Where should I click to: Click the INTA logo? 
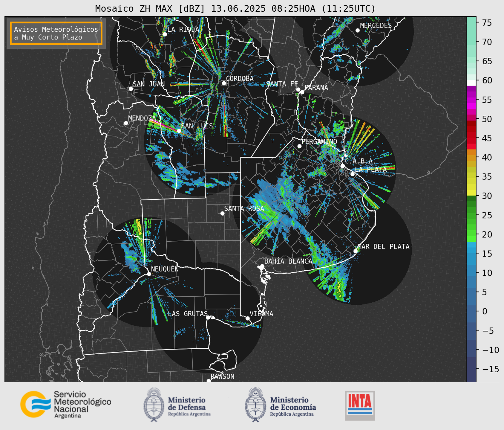click(x=360, y=405)
